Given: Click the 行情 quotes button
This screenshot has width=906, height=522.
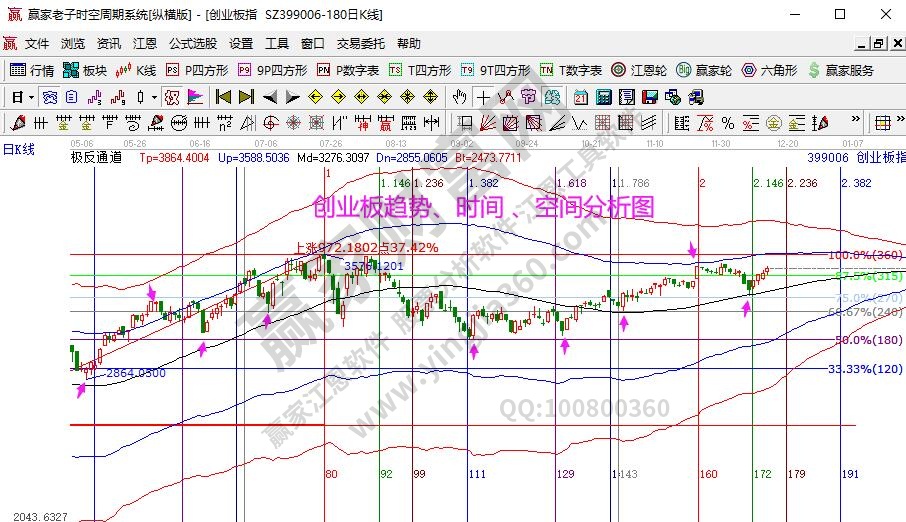Looking at the screenshot, I should (x=32, y=70).
